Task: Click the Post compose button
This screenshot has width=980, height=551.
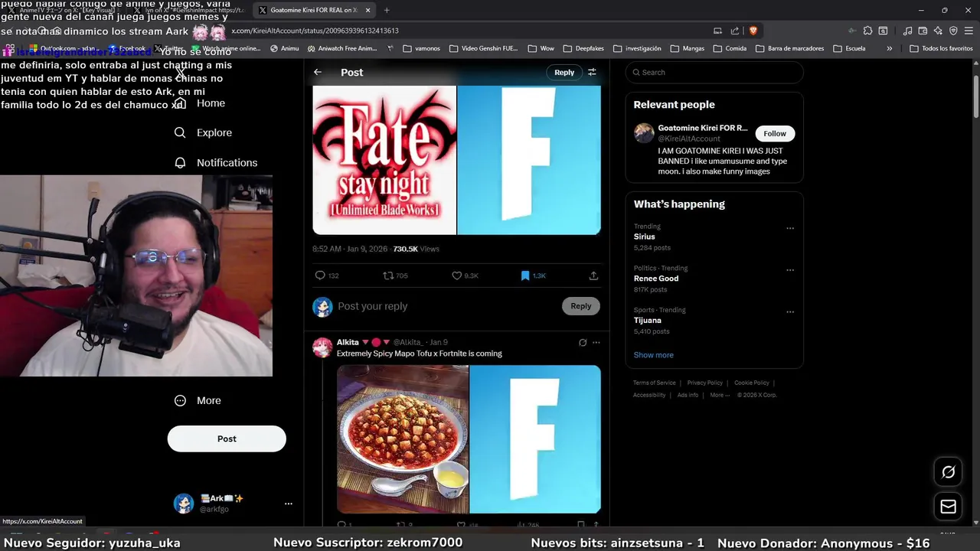Action: coord(227,439)
